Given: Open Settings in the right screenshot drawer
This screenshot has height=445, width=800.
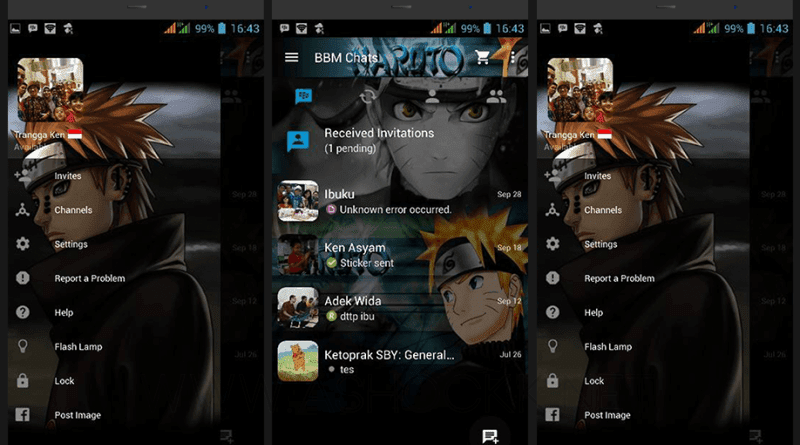Looking at the screenshot, I should pyautogui.click(x=601, y=244).
